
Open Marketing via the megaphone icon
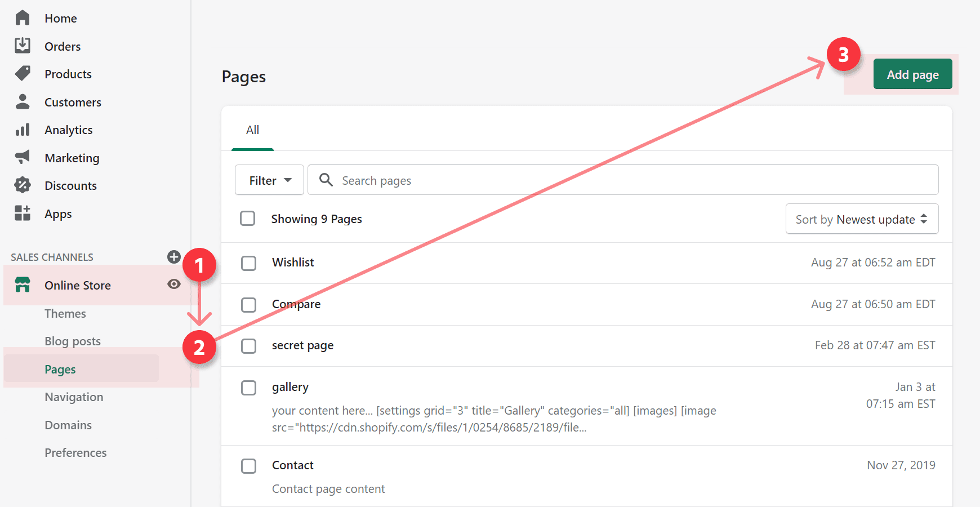pos(23,158)
